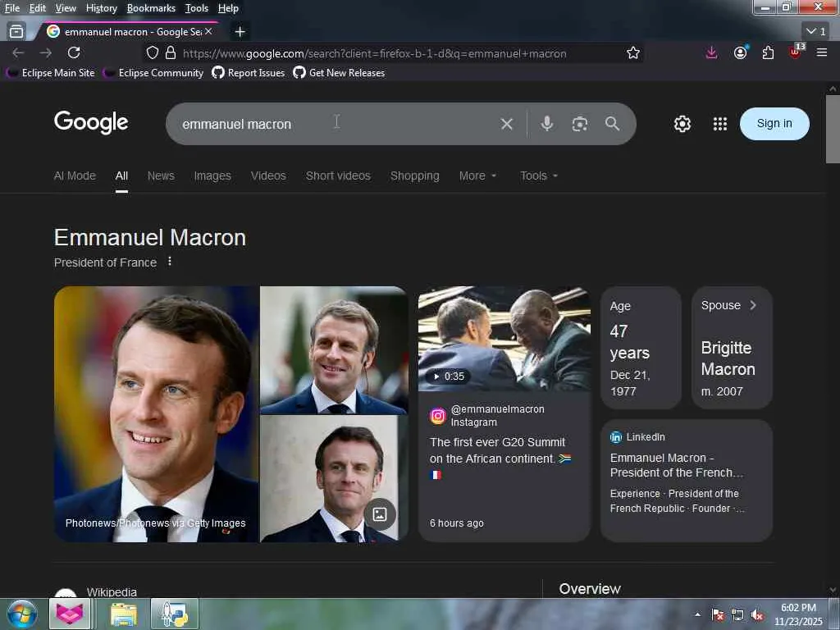Viewport: 840px width, 630px height.
Task: Switch to the Videos results tab
Action: [268, 176]
